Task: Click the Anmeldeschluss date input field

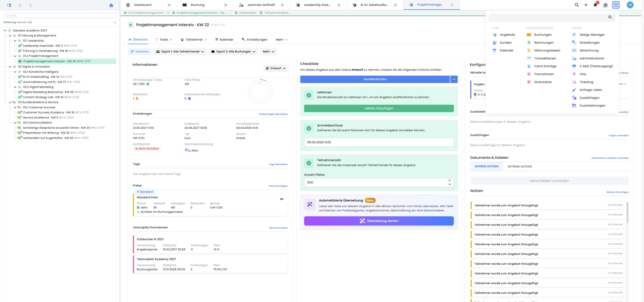Action: click(379, 142)
